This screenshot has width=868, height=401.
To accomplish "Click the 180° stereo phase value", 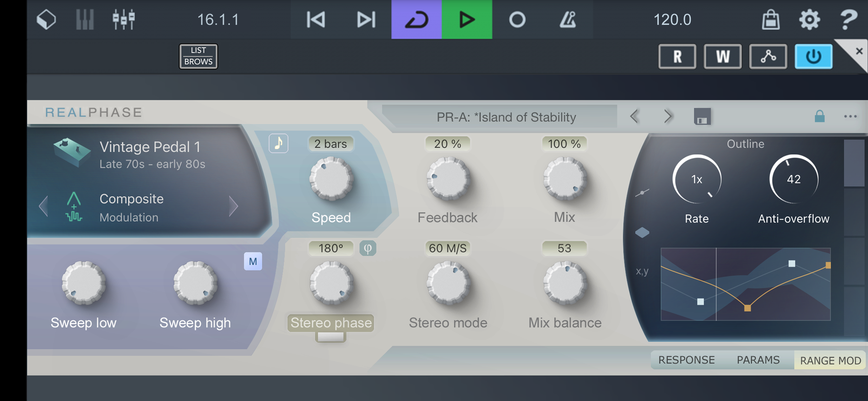I will pyautogui.click(x=331, y=248).
